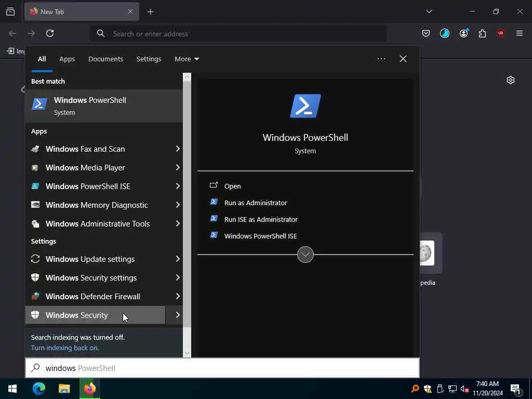Click the Windows Media Player icon
Image resolution: width=532 pixels, height=399 pixels.
[x=35, y=168]
